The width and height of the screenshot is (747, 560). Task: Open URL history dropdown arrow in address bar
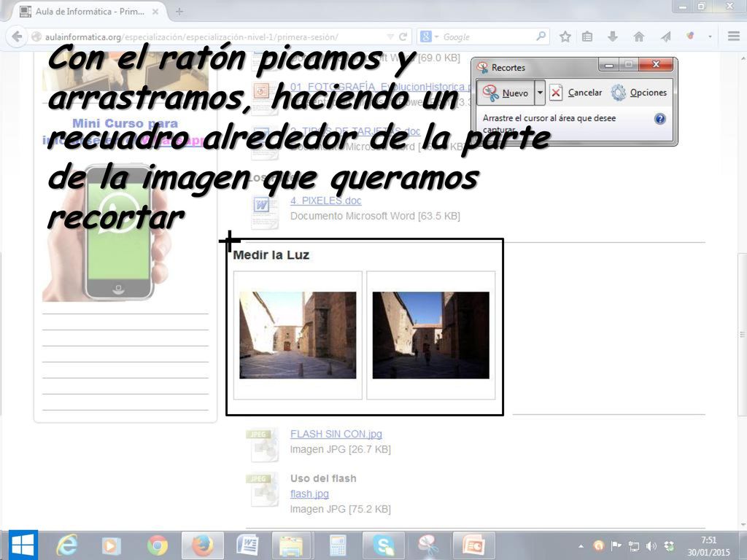(x=390, y=36)
